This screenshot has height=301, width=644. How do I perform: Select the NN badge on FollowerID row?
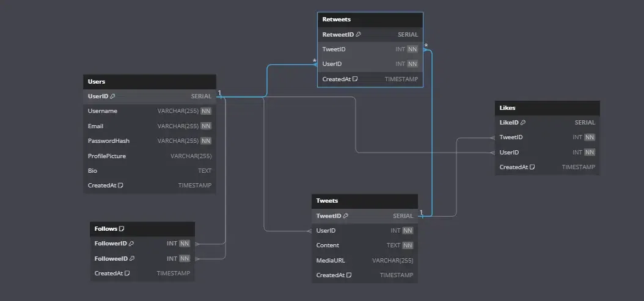pyautogui.click(x=185, y=244)
